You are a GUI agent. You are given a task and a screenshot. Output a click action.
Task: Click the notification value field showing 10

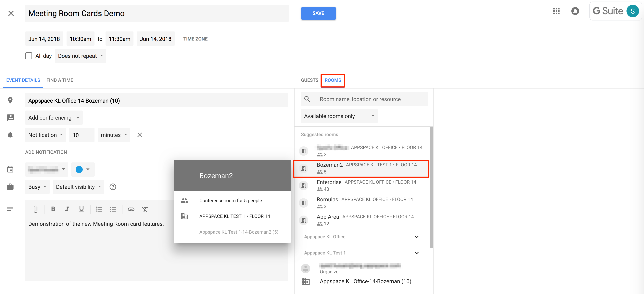[82, 135]
